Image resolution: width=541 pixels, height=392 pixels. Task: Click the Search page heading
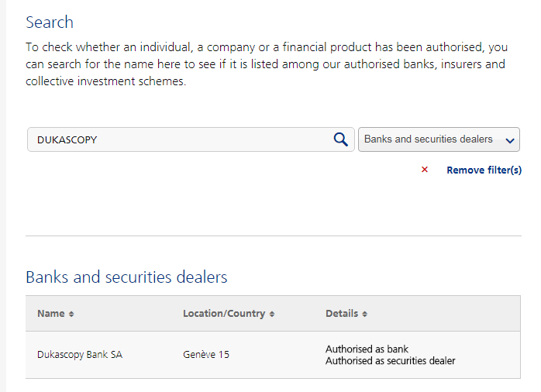(x=50, y=22)
